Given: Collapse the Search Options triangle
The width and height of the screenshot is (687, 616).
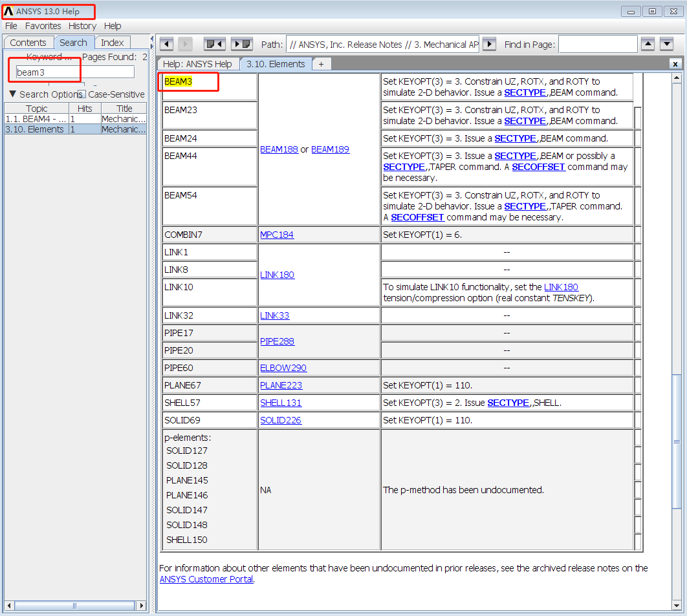Looking at the screenshot, I should [13, 94].
